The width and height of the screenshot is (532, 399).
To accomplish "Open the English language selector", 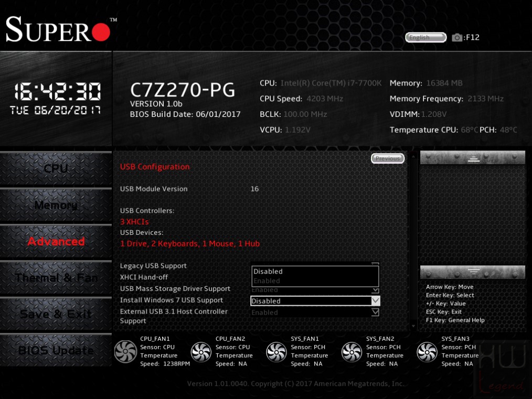I will click(426, 37).
